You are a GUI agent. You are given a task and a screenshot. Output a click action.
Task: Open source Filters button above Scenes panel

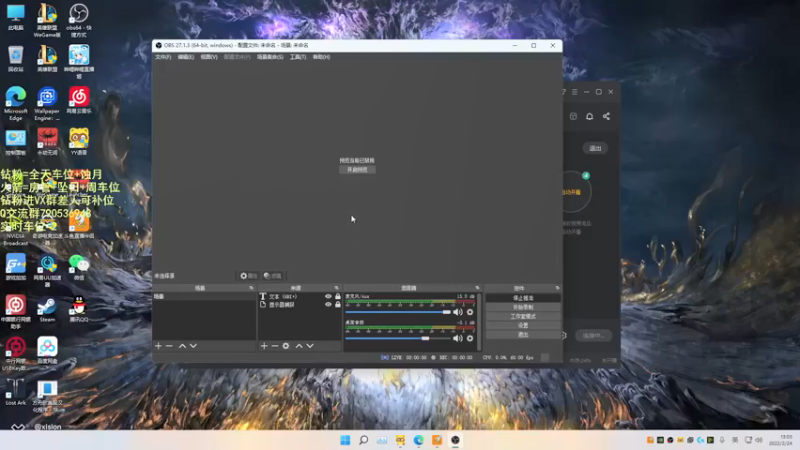pos(273,276)
